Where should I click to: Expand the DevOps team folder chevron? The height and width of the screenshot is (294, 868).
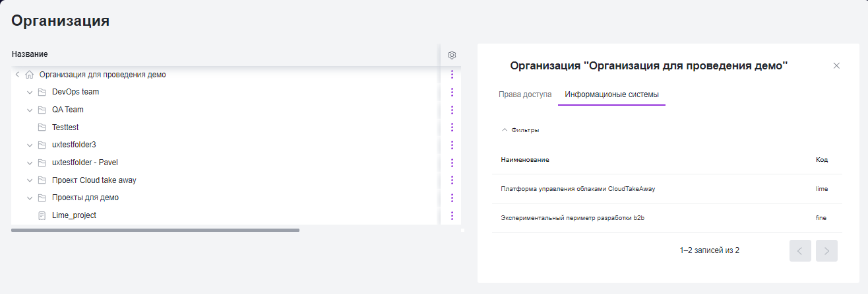point(30,92)
